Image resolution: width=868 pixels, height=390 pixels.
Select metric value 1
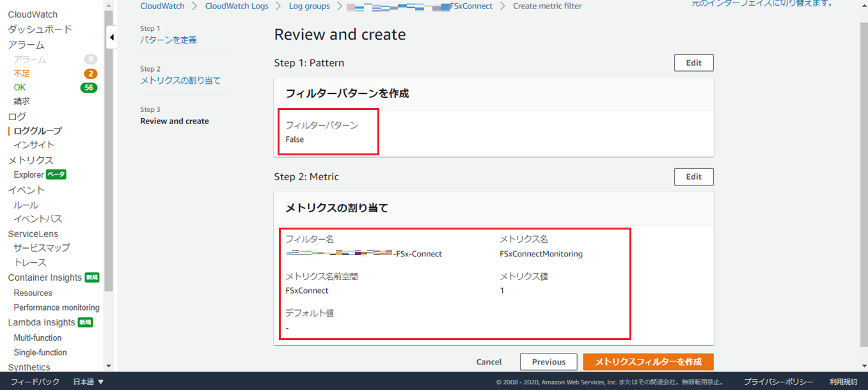point(502,290)
